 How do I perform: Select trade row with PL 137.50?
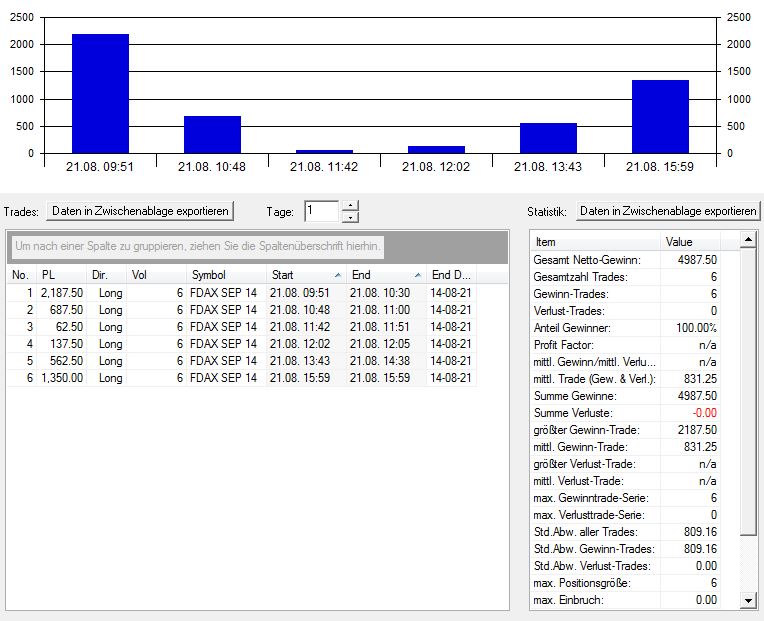[x=242, y=344]
